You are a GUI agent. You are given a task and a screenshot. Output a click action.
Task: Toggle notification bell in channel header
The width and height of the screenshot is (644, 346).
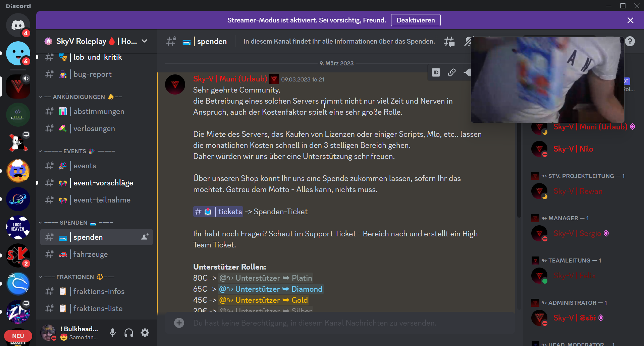click(468, 41)
